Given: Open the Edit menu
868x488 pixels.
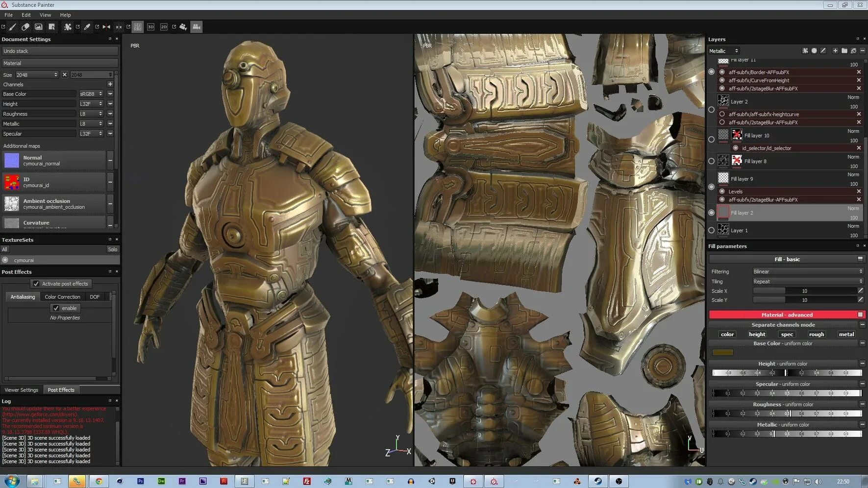Looking at the screenshot, I should tap(26, 15).
